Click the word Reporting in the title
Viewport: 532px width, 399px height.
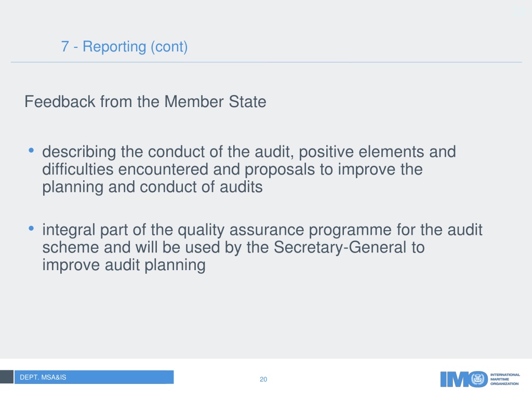(114, 47)
